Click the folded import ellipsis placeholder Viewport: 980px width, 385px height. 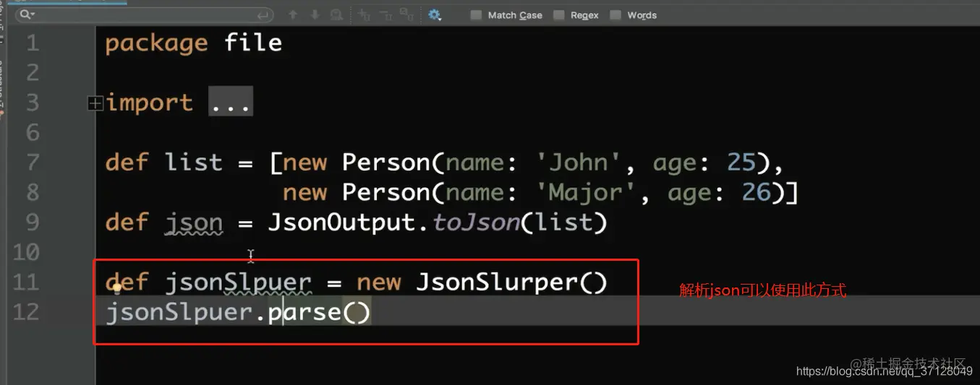[x=231, y=102]
